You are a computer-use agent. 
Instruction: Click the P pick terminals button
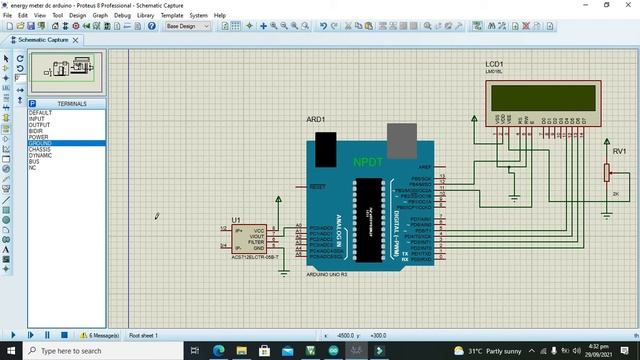pyautogui.click(x=33, y=104)
